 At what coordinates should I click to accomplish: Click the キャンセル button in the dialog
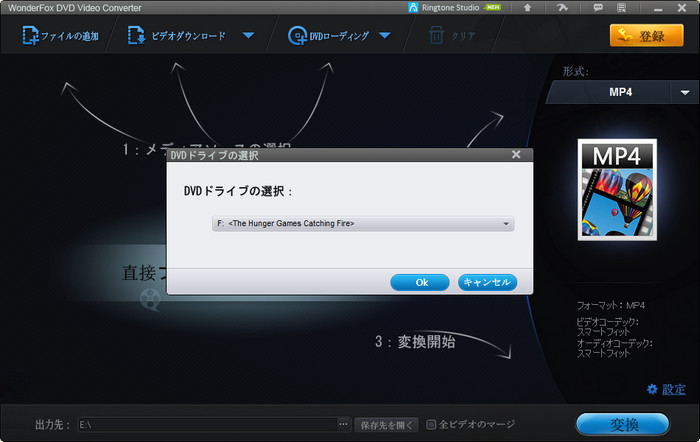pyautogui.click(x=488, y=282)
